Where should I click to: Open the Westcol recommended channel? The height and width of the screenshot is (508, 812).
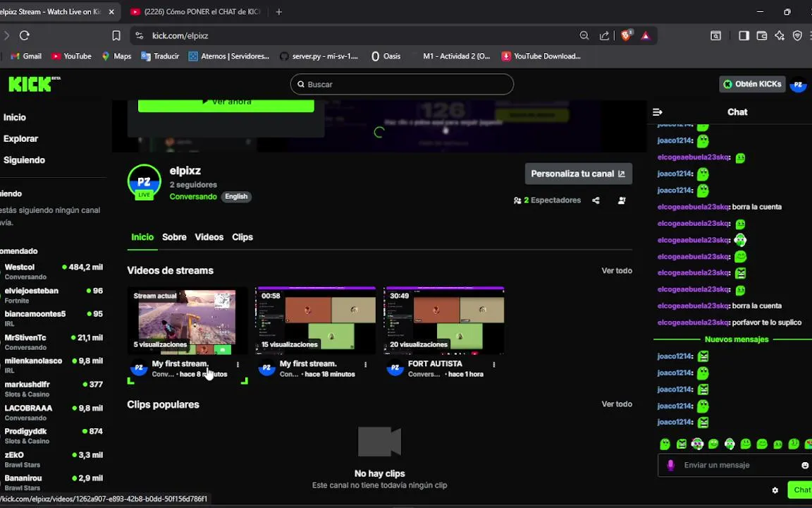[53, 272]
